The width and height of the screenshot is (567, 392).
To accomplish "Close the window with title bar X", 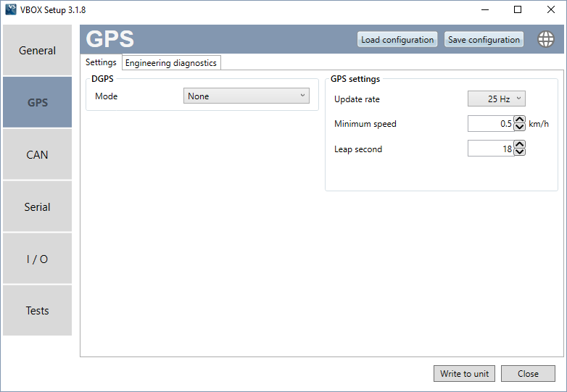I will tap(551, 9).
